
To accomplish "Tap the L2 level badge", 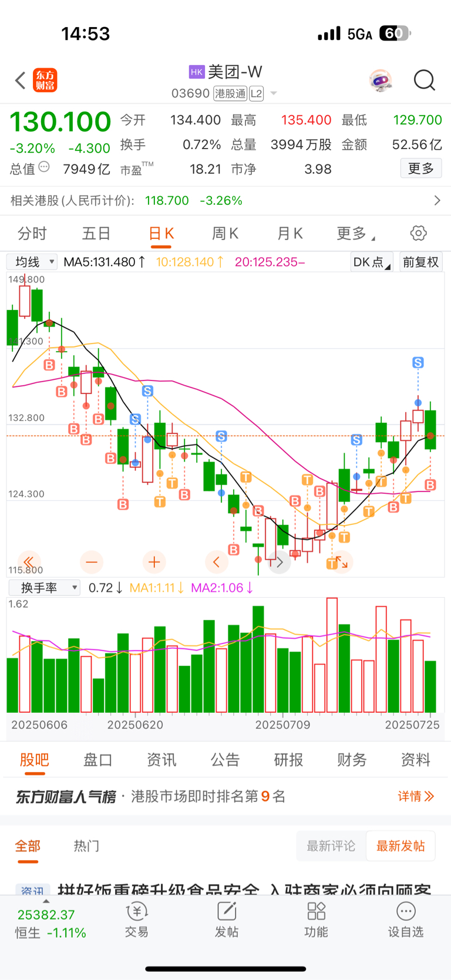I will tap(257, 93).
